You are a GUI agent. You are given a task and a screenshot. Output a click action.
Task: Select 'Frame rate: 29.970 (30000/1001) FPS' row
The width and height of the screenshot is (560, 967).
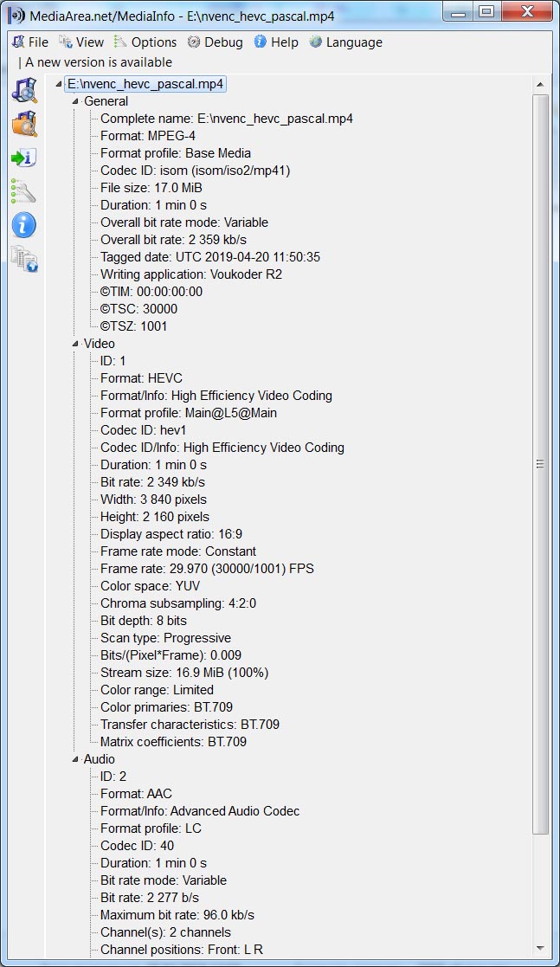point(207,569)
